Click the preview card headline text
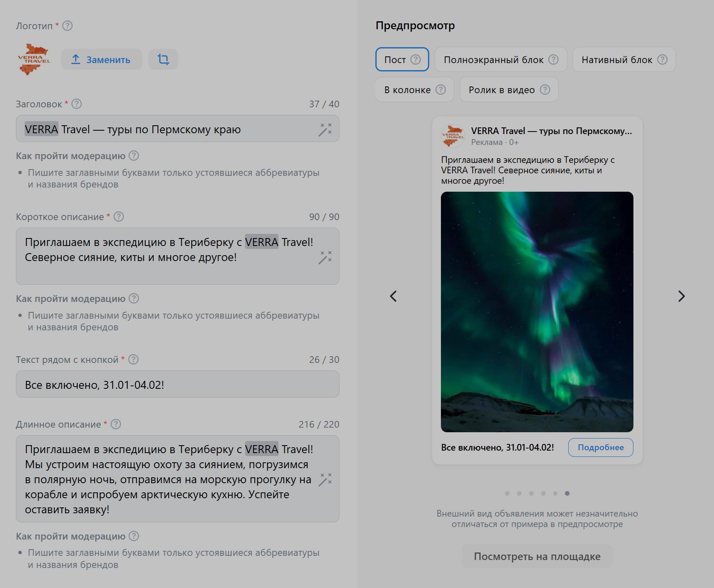Screen dimensions: 714x588 [552, 131]
